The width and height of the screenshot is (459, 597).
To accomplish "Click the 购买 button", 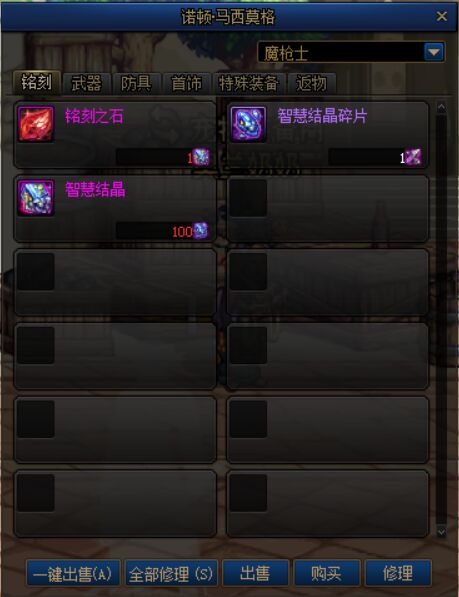I will click(x=327, y=573).
